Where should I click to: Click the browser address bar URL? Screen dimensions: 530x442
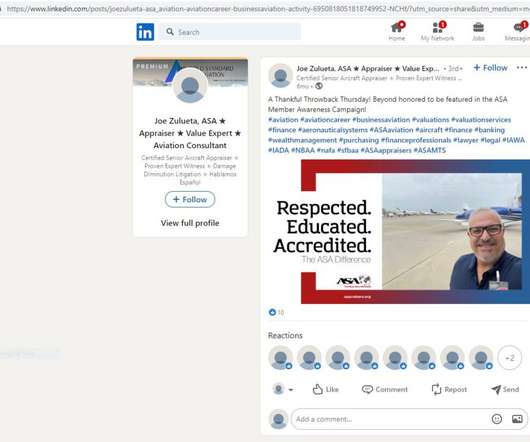267,8
